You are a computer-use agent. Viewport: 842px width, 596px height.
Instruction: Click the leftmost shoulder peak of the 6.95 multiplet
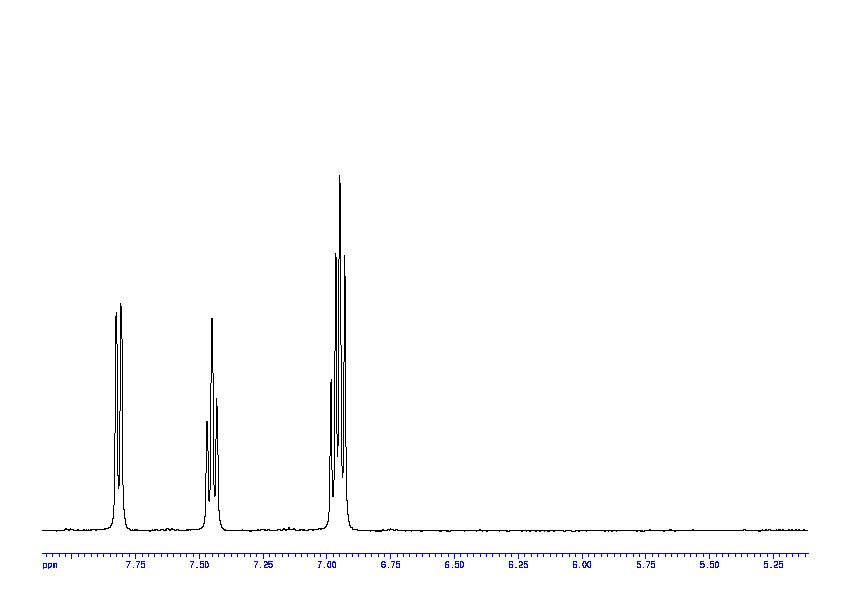coord(331,383)
